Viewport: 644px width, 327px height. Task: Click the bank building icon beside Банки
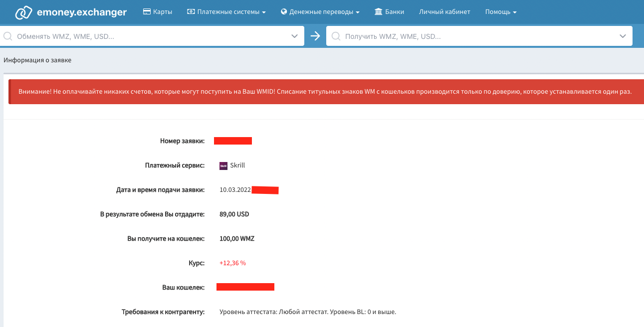click(378, 12)
